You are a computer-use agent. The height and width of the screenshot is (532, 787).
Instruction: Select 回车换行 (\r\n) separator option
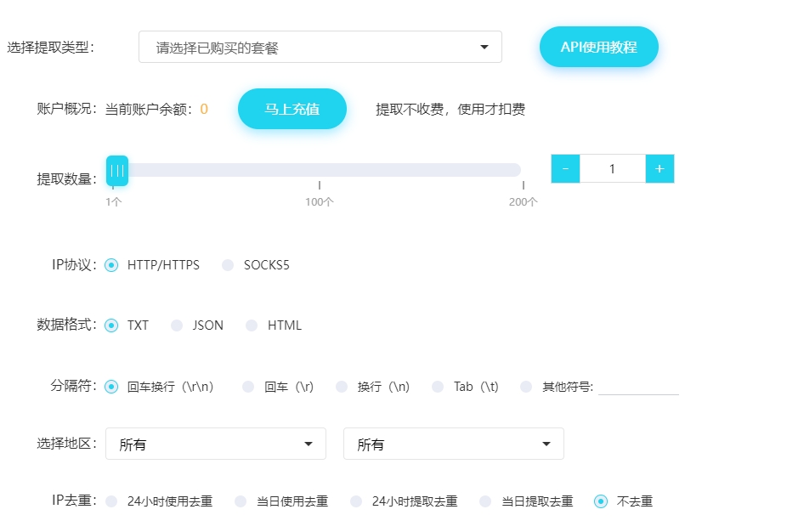click(111, 387)
